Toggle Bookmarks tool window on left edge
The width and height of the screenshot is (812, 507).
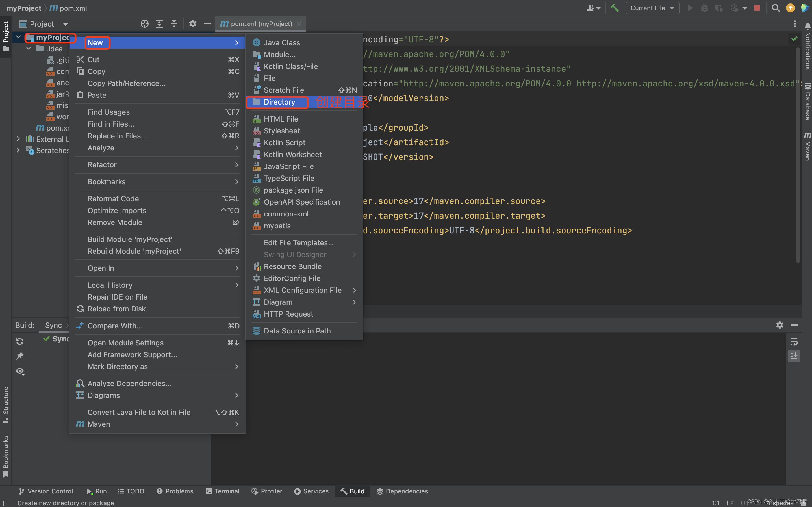coord(6,457)
